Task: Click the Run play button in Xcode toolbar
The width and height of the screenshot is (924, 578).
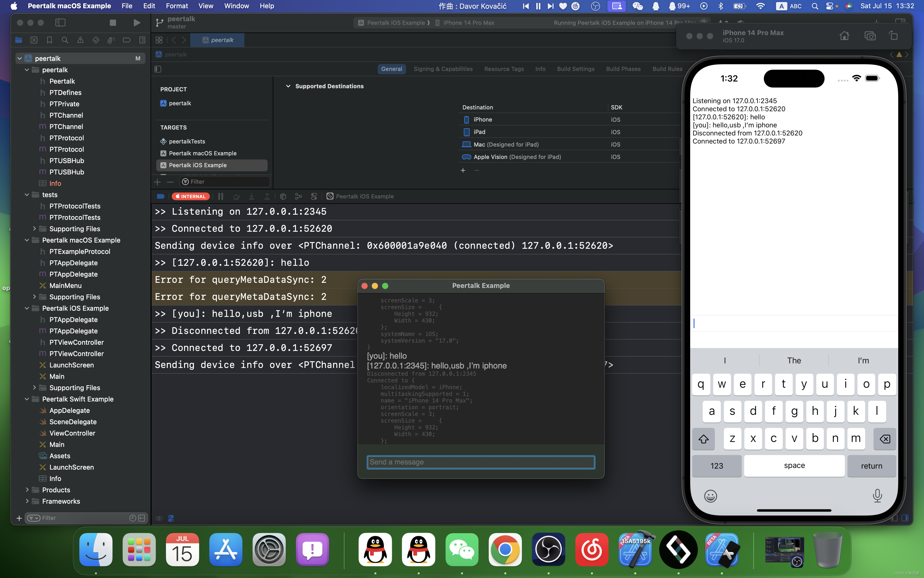Action: (137, 23)
